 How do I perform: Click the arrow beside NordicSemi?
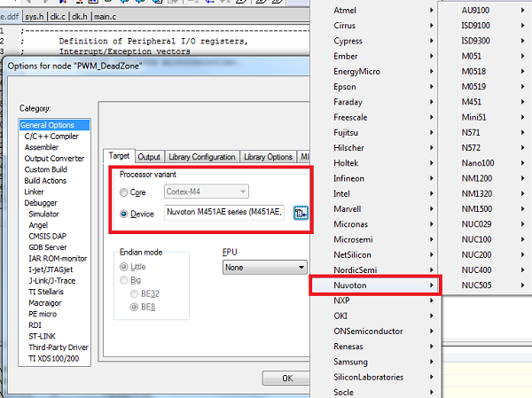432,269
